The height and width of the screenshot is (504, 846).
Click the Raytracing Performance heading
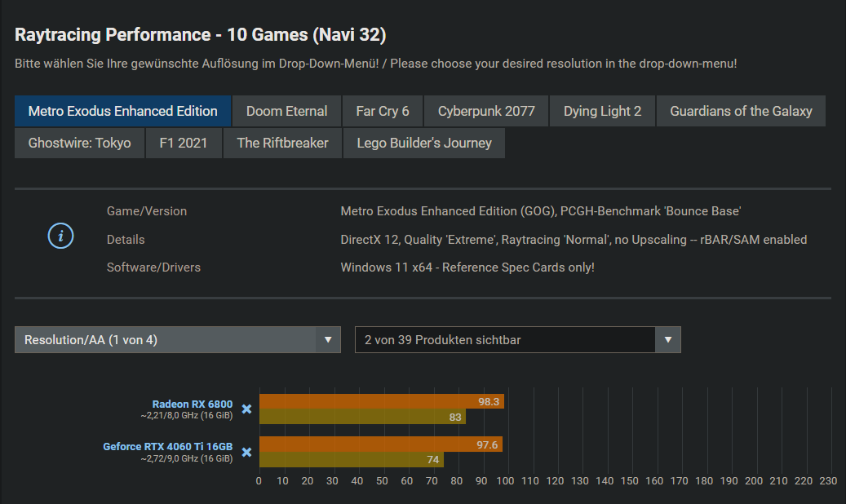[200, 34]
